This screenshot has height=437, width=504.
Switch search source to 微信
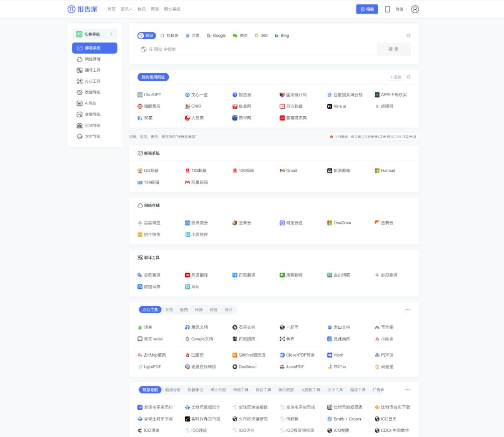[240, 35]
